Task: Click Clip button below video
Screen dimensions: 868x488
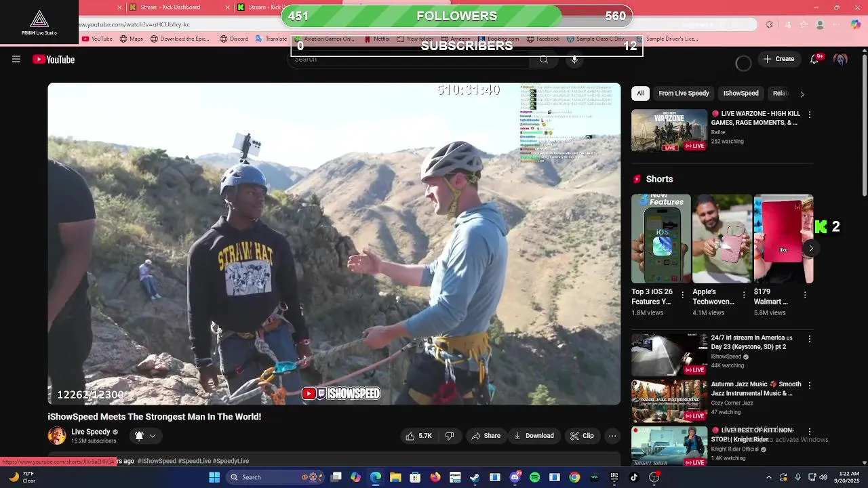Action: pos(582,436)
